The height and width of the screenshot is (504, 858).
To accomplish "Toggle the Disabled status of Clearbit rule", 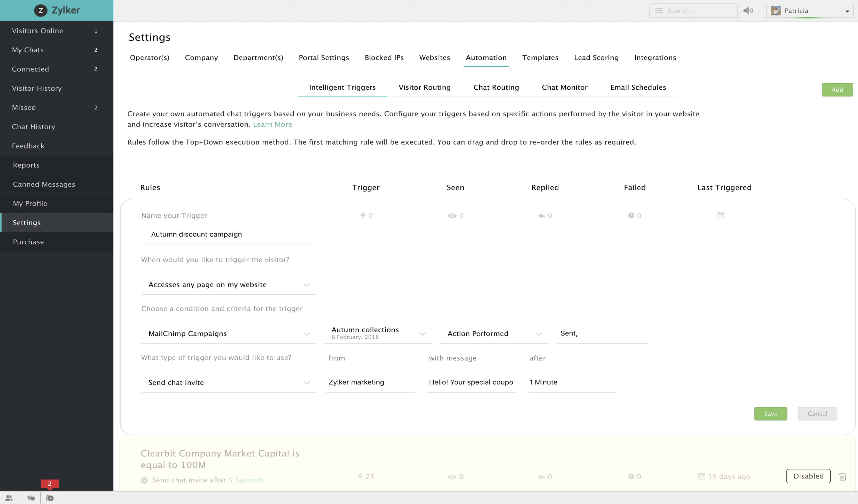I will 808,476.
